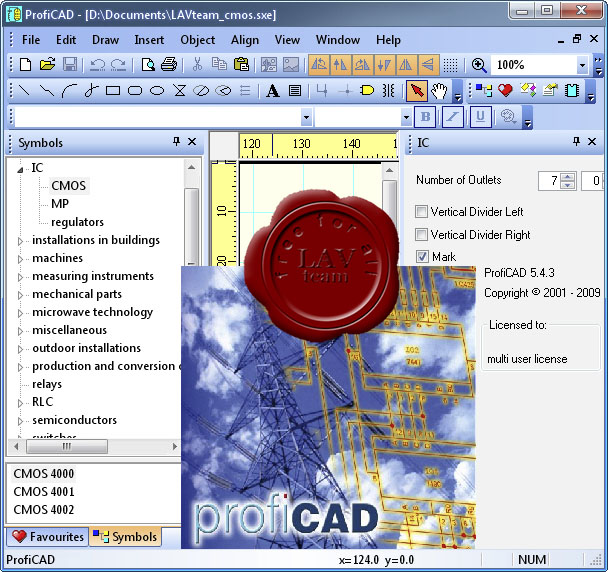This screenshot has width=608, height=572.
Task: Click the yellow gate symbol tool
Action: [x=366, y=91]
